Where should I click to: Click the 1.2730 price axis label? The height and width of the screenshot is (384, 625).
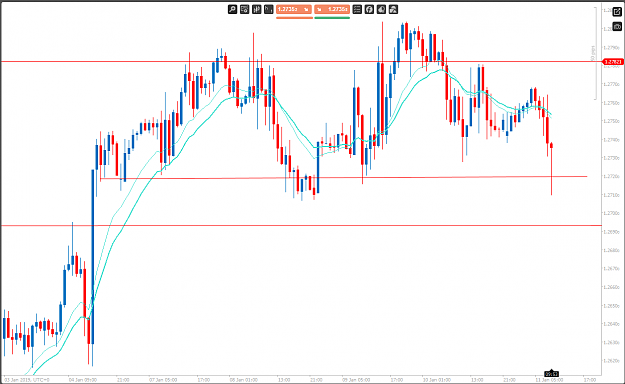pyautogui.click(x=612, y=158)
